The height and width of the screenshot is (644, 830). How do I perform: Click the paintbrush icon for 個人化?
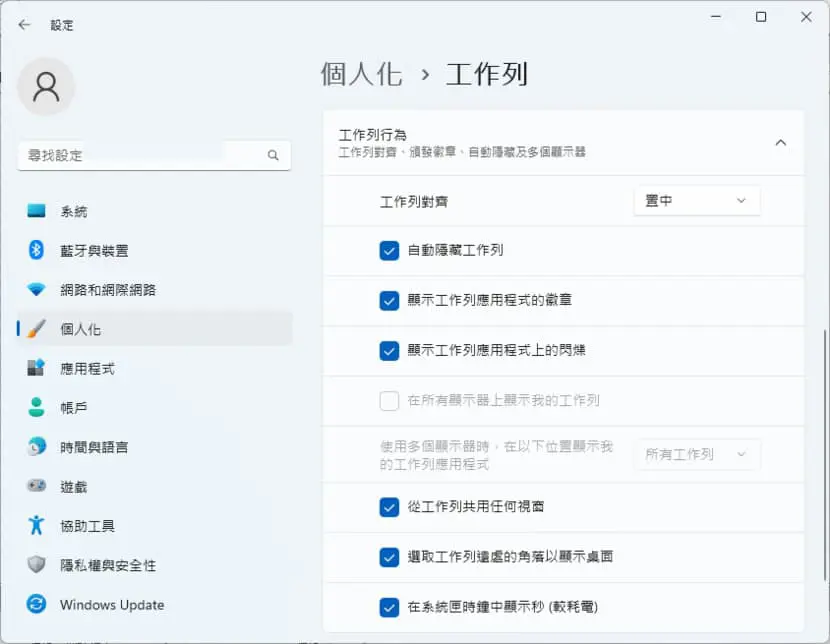[x=36, y=329]
